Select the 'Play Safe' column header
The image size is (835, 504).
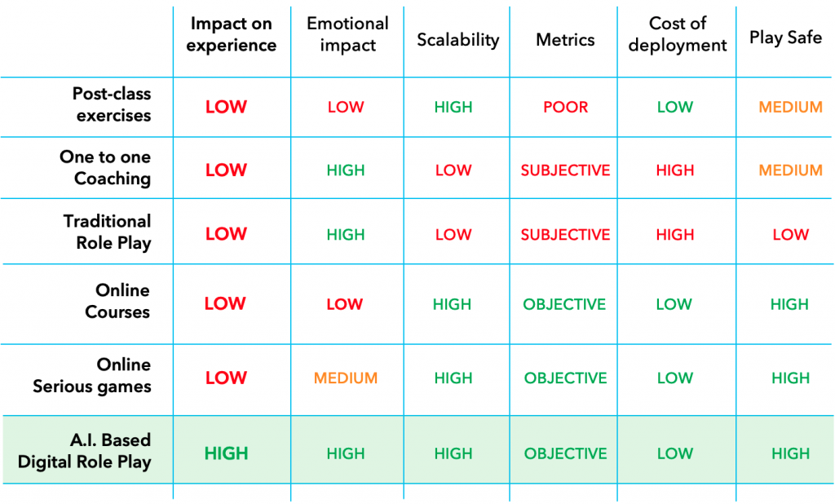(785, 38)
